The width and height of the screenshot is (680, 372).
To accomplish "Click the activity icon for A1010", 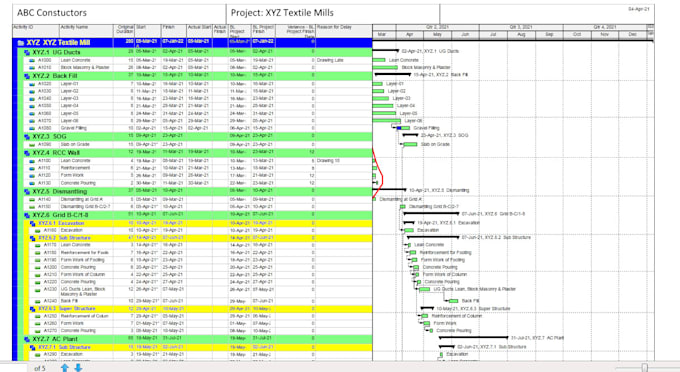I will coord(32,68).
